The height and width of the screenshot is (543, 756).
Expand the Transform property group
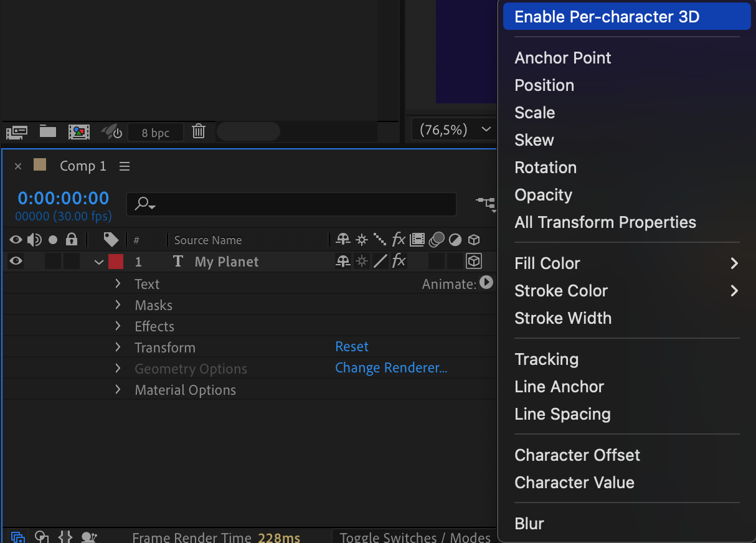tap(118, 347)
